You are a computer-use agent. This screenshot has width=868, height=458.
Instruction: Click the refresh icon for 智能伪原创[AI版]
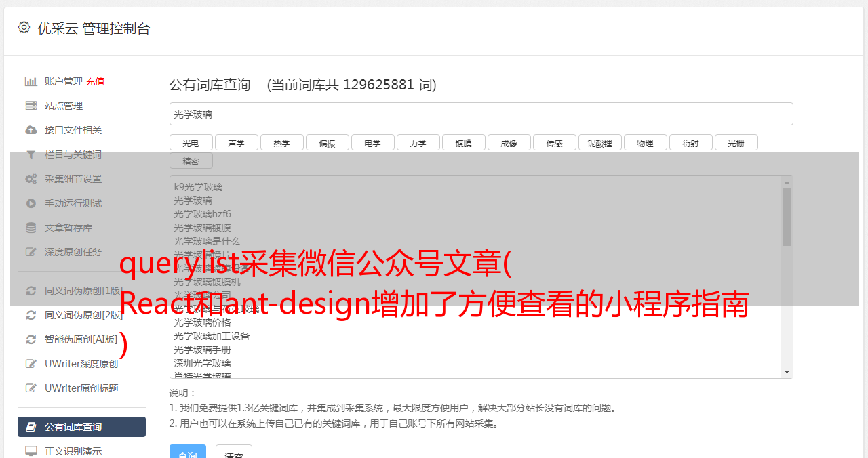pos(31,339)
